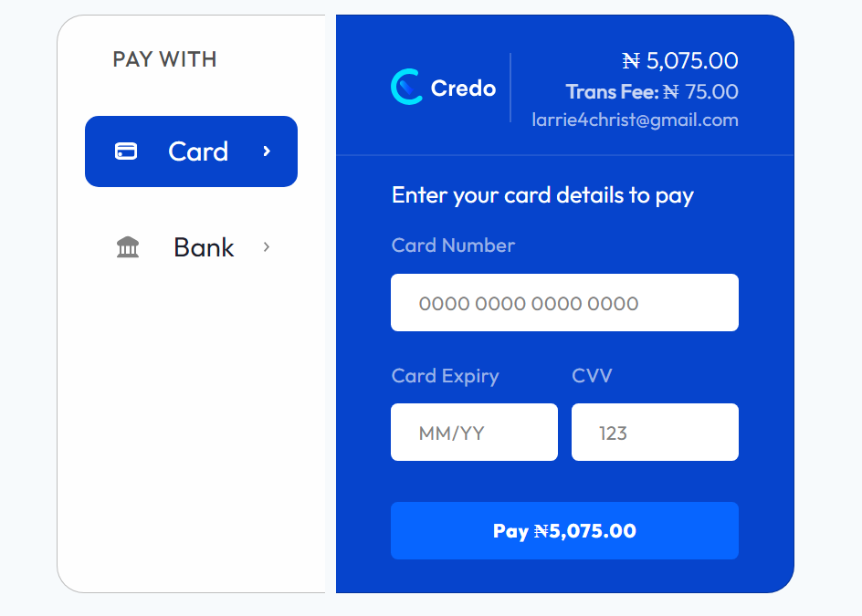
Task: Click the Credo brand name text
Action: click(464, 88)
